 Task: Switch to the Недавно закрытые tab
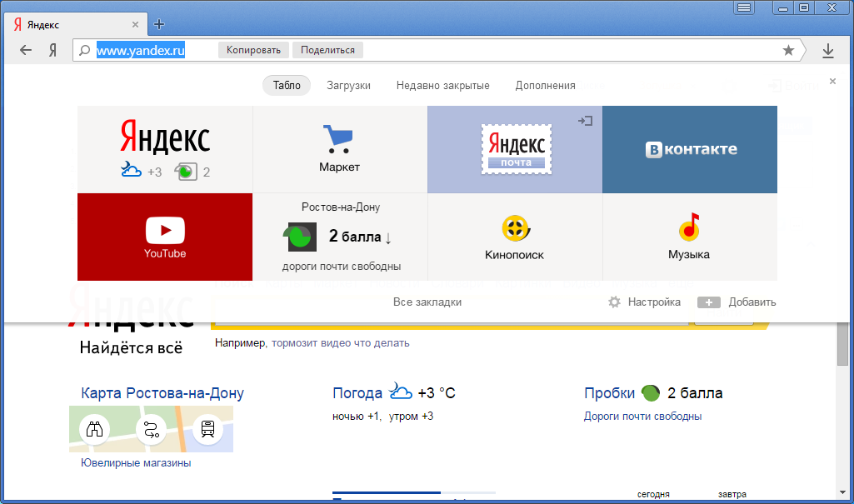click(442, 86)
